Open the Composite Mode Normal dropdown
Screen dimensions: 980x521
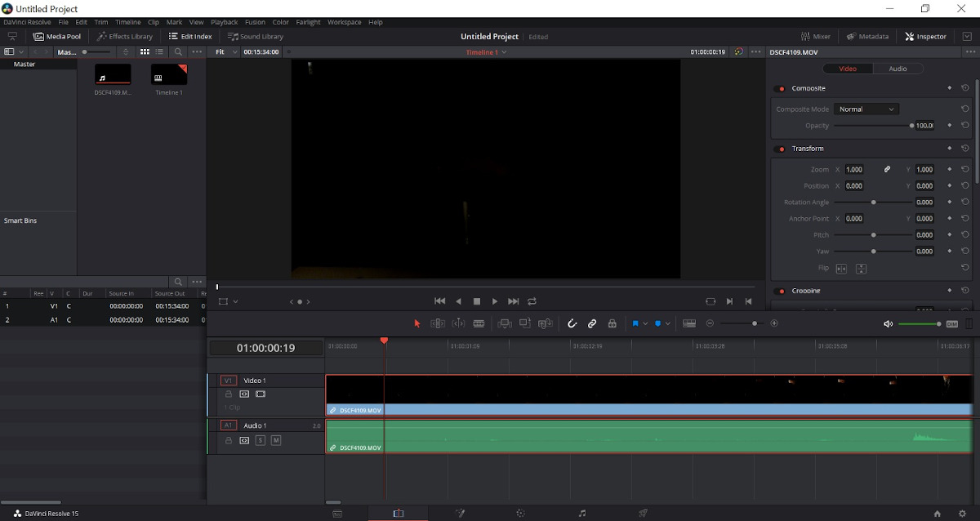click(x=867, y=109)
